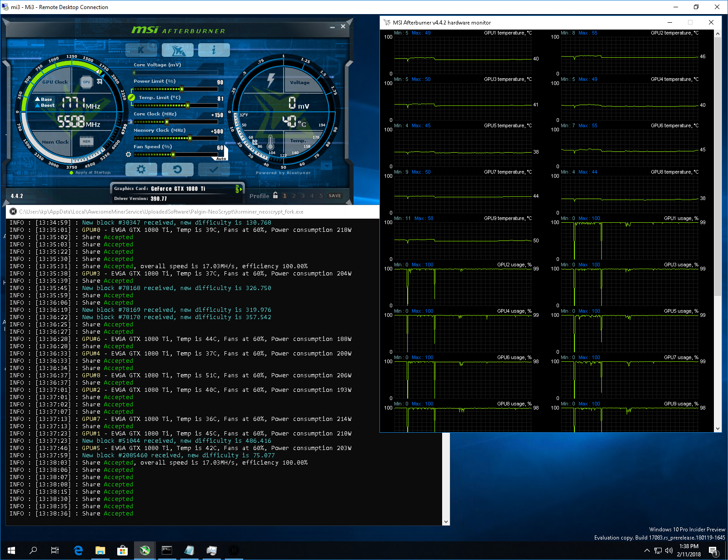Click the miner console window title icon
Image resolution: width=728 pixels, height=560 pixels.
click(13, 212)
